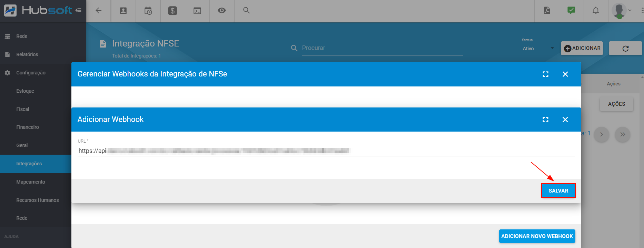
Task: Open Relatórios sidebar menu
Action: [27, 54]
